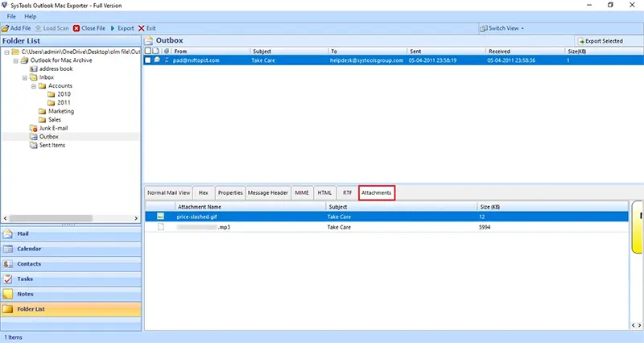The width and height of the screenshot is (644, 343).
Task: Click the gif attachment file icon
Action: click(160, 216)
